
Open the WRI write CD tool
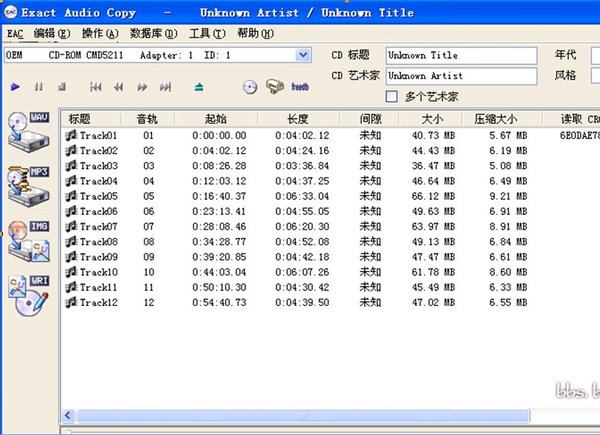29,296
